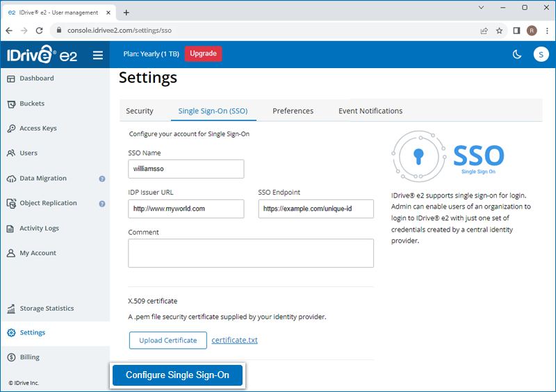Screen dimensions: 556x392
Task: Select the Event Notifications tab
Action: pos(370,111)
